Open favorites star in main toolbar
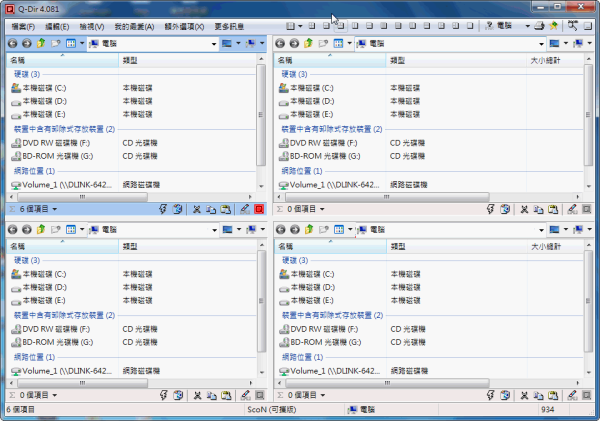The height and width of the screenshot is (421, 600). point(554,26)
